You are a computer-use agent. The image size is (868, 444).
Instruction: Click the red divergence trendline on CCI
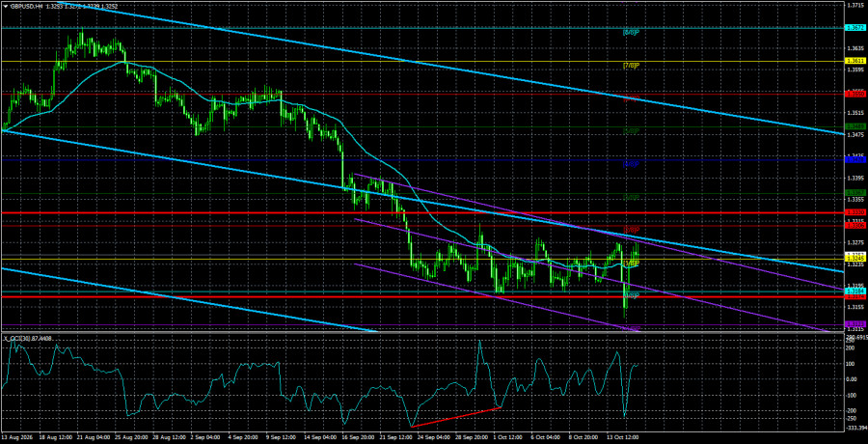(456, 417)
